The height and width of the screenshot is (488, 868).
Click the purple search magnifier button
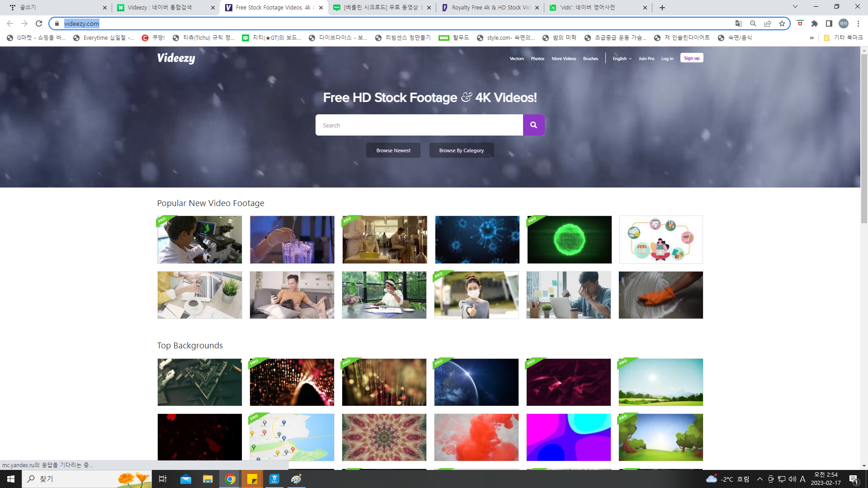(x=533, y=125)
